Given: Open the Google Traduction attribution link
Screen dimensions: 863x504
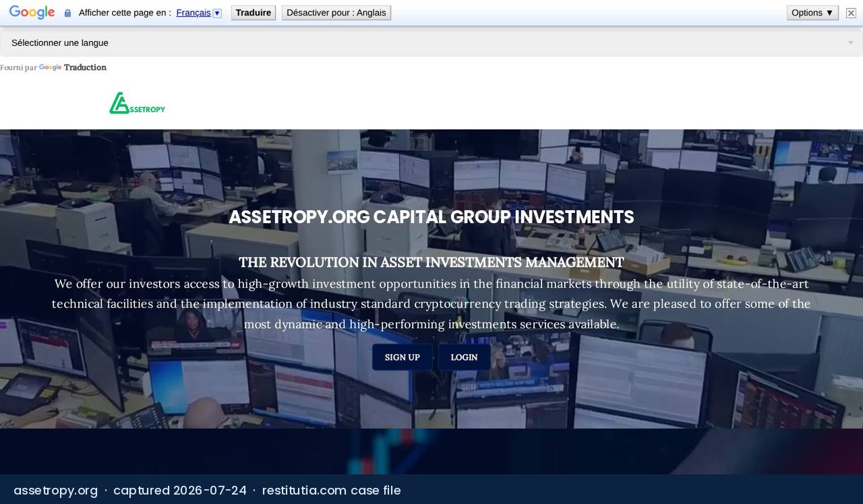Looking at the screenshot, I should 73,67.
